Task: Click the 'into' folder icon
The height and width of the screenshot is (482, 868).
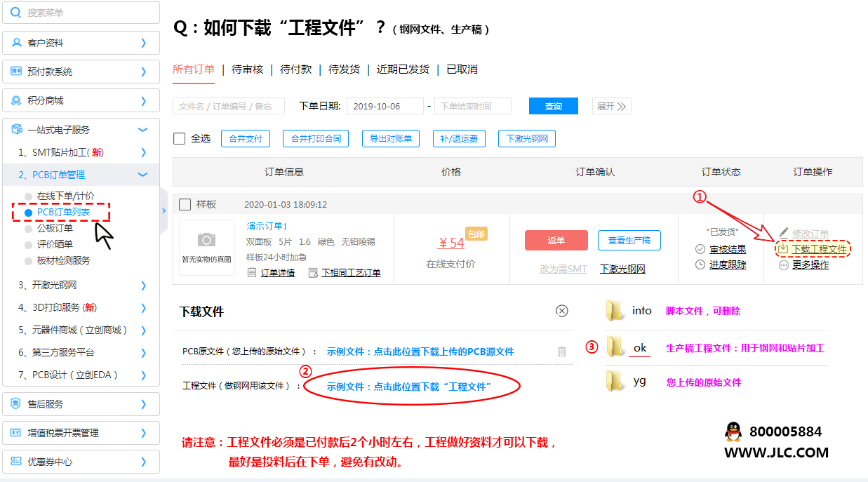Action: pos(615,311)
